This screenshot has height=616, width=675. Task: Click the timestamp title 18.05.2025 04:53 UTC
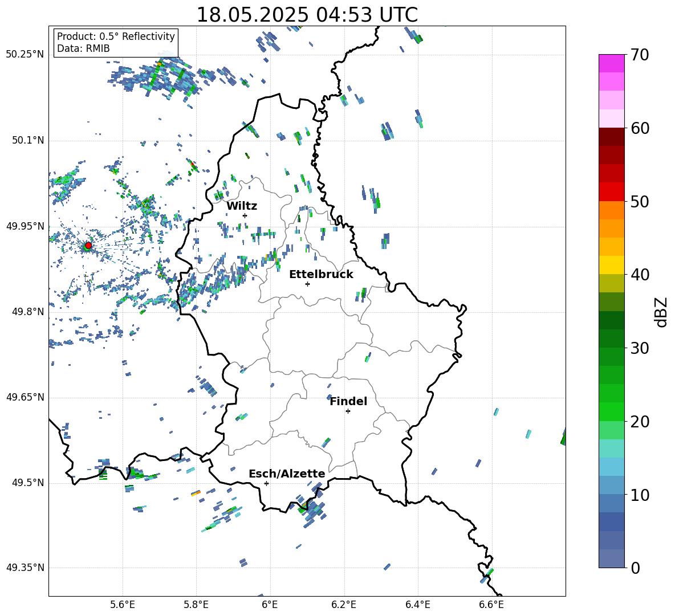pyautogui.click(x=307, y=15)
